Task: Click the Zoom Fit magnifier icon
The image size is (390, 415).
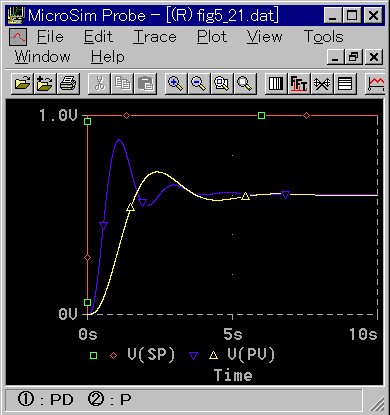Action: tap(245, 83)
